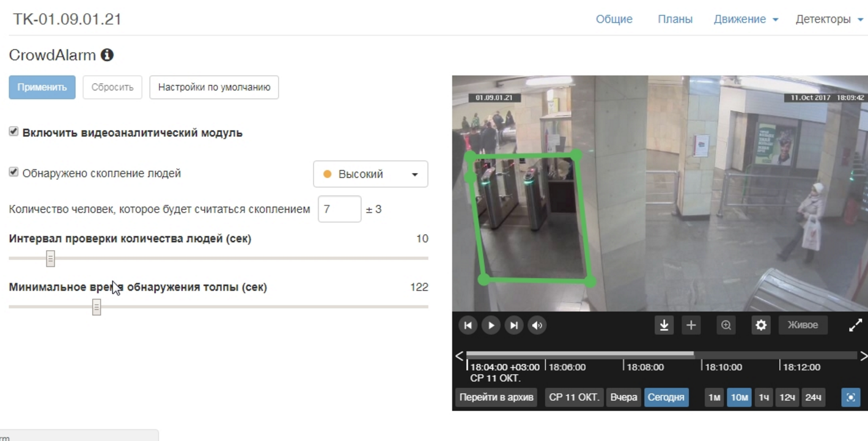
Task: Click the plus icon in player
Action: coord(691,325)
